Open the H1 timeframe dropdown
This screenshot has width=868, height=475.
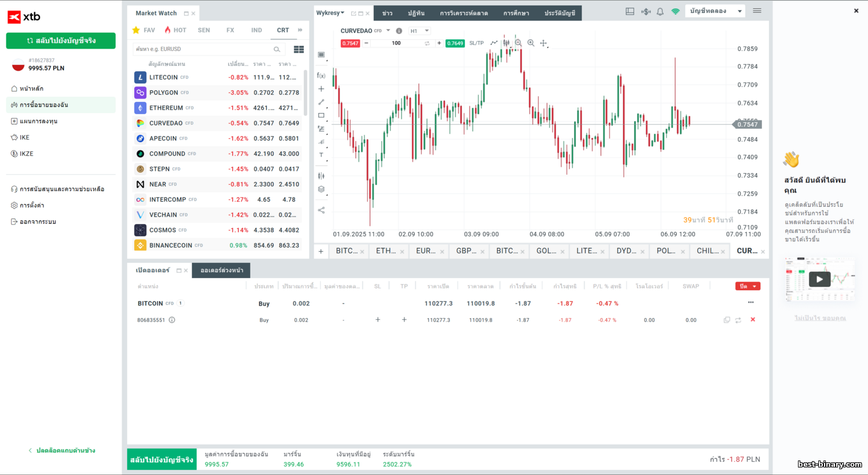[420, 31]
